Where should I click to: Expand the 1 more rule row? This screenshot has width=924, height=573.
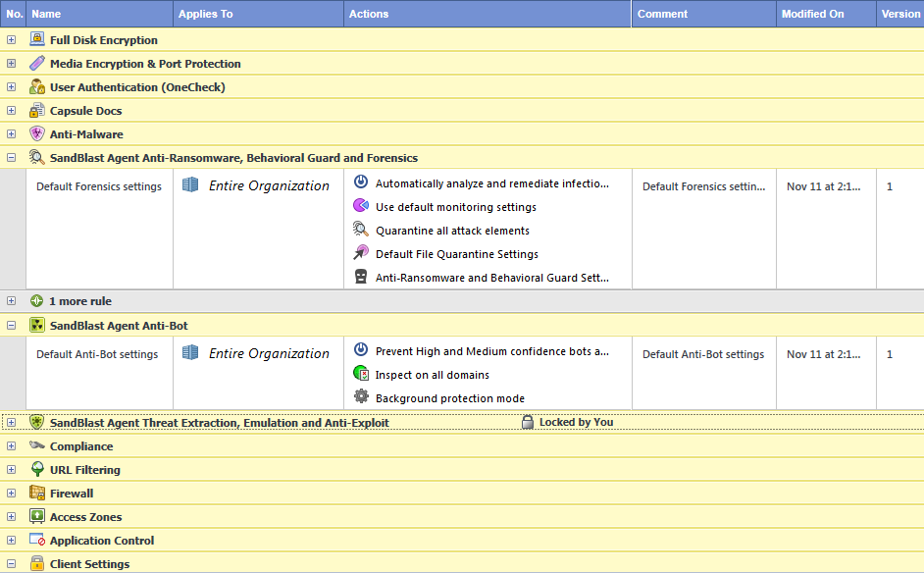point(11,300)
